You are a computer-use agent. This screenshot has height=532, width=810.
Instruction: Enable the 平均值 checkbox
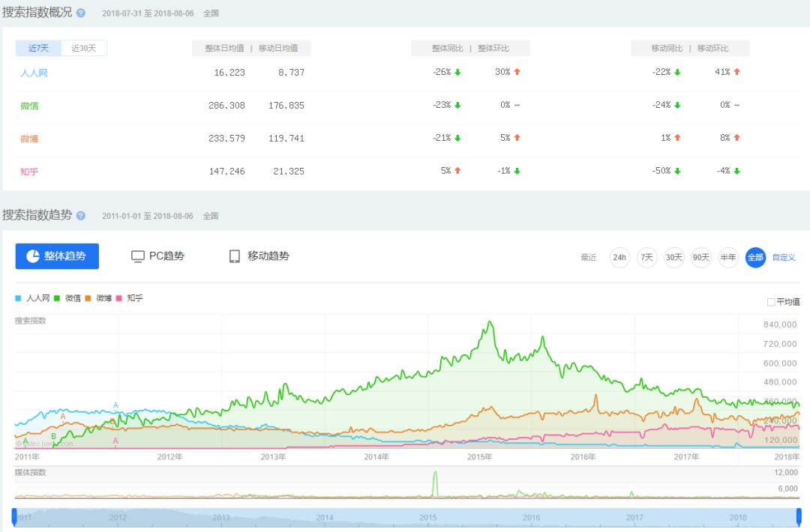(771, 302)
